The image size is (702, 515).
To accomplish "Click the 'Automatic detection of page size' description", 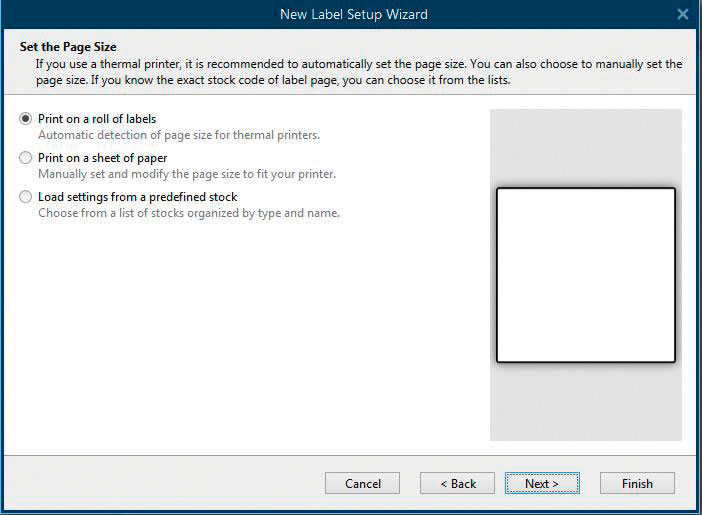I will (x=179, y=135).
